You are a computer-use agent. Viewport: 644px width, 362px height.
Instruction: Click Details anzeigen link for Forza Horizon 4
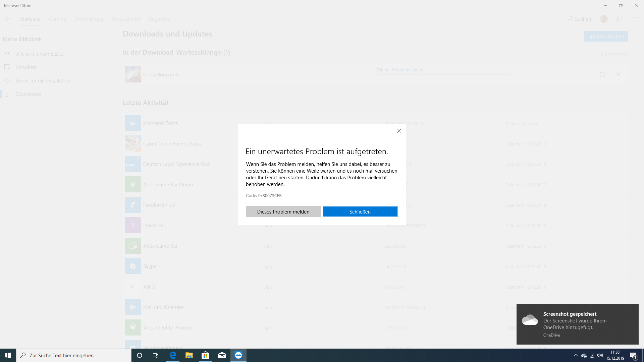(407, 70)
